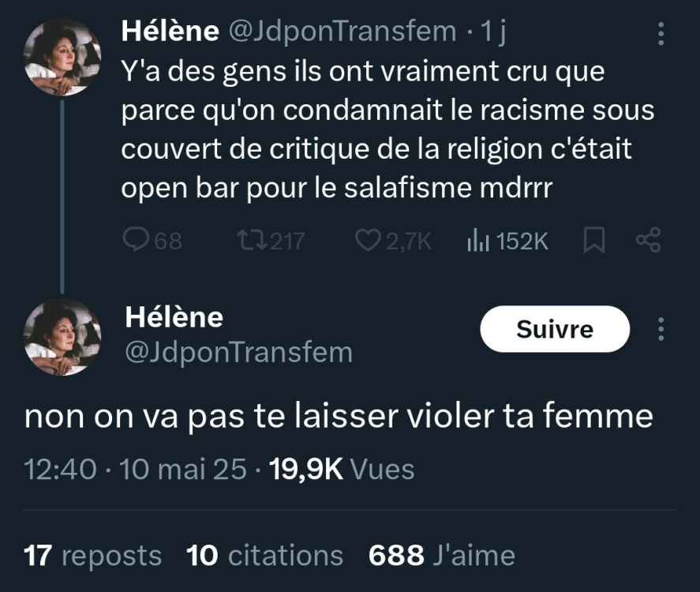This screenshot has height=592, width=700.
Task: Click the Suivre button to follow Hélène
Action: 554,328
